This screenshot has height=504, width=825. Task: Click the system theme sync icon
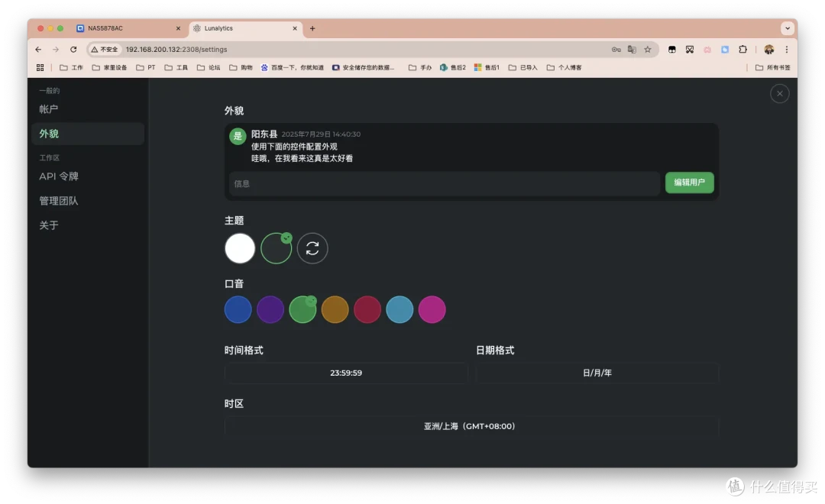point(312,248)
